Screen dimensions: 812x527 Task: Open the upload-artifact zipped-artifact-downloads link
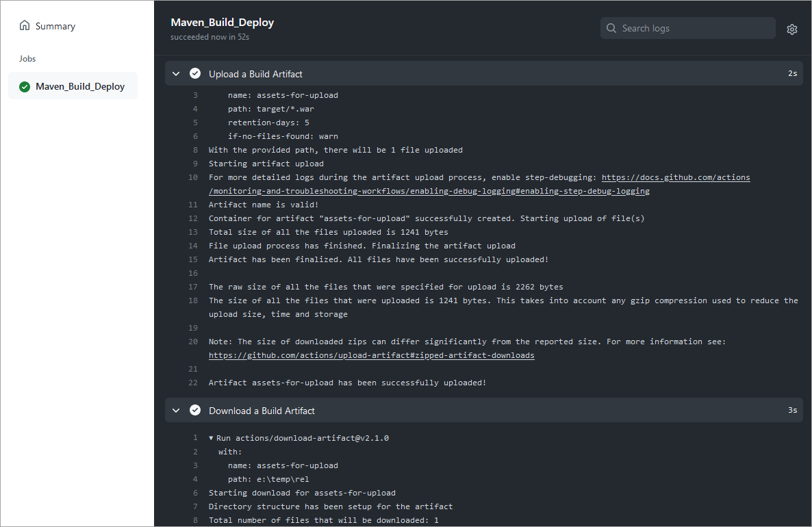[x=371, y=355]
